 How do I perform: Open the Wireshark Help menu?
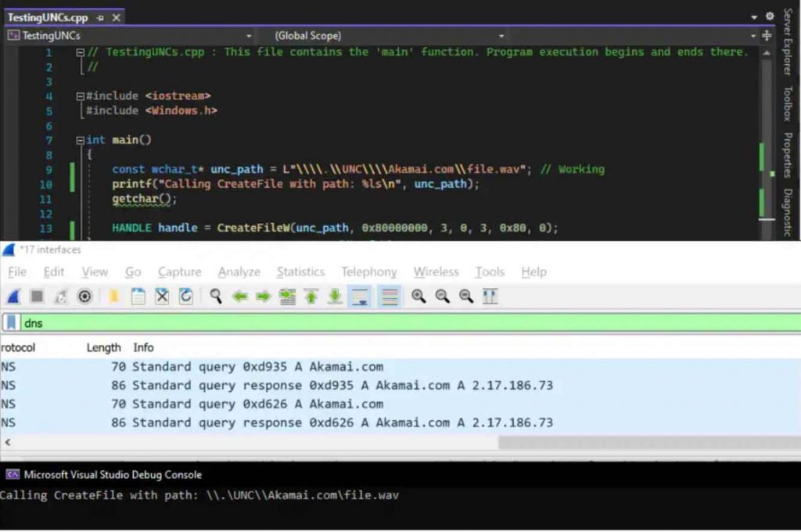(533, 272)
